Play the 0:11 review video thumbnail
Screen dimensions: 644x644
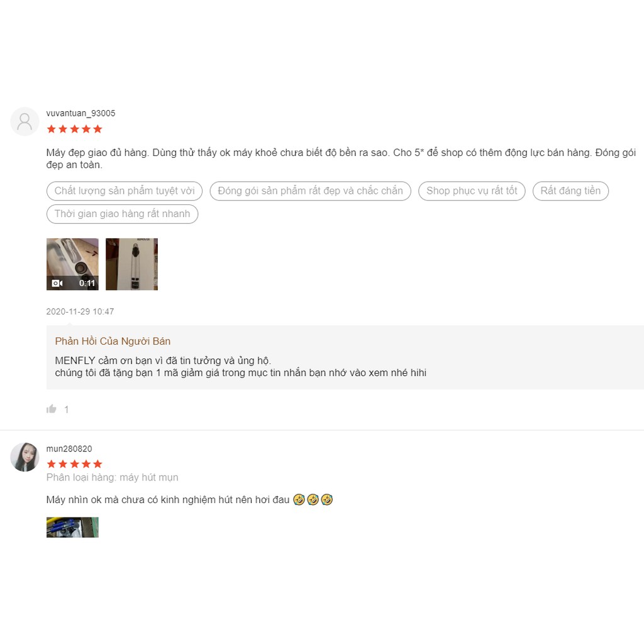coord(72,264)
